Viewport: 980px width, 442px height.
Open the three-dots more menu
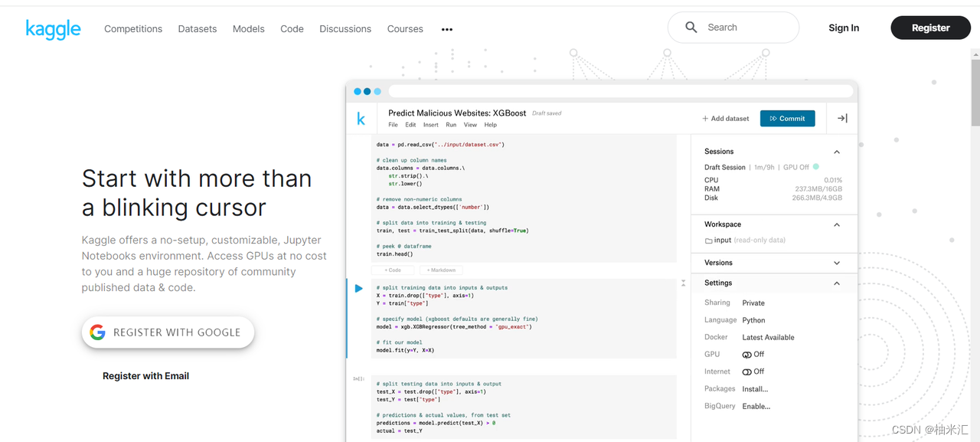click(x=447, y=29)
